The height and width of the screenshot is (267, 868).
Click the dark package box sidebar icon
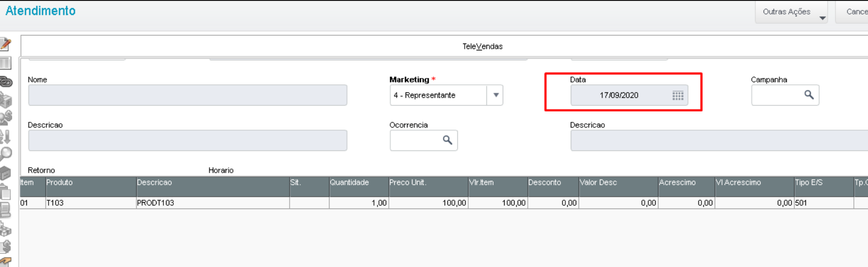[5, 173]
